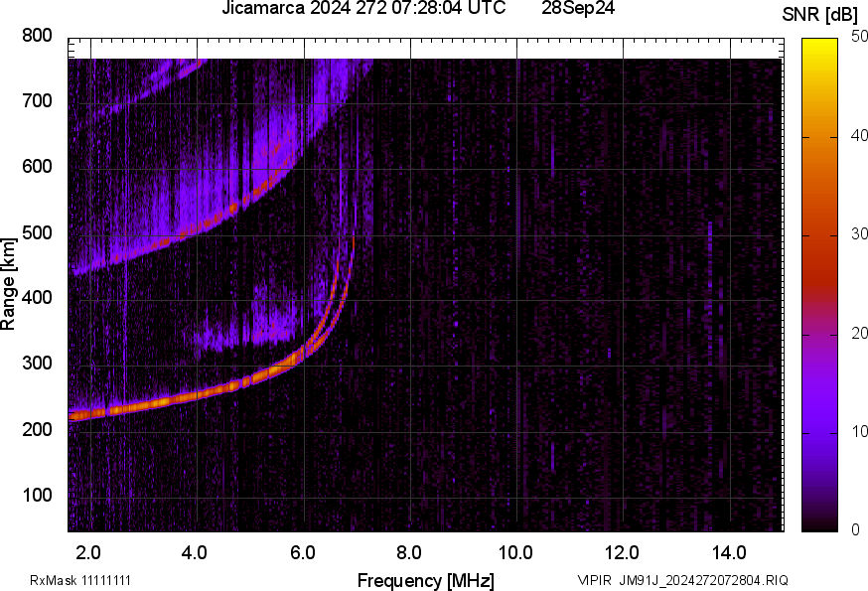
Task: Click the yellow top of the SNR colorbar
Action: tap(820, 50)
